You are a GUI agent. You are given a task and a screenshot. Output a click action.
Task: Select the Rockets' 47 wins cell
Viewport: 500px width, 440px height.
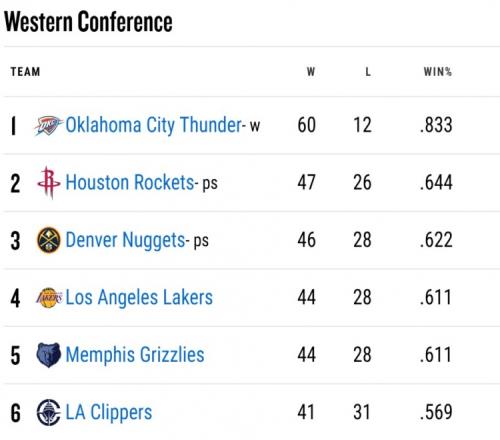click(306, 183)
